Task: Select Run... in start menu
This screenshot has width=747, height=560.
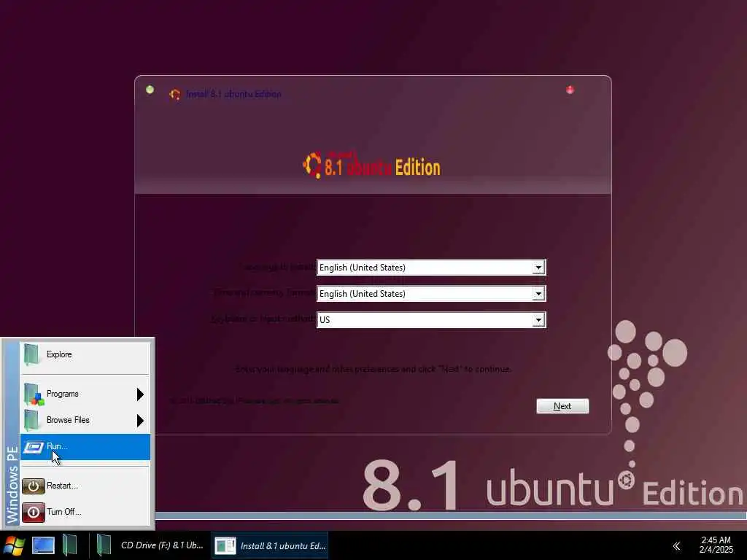Action: tap(85, 447)
